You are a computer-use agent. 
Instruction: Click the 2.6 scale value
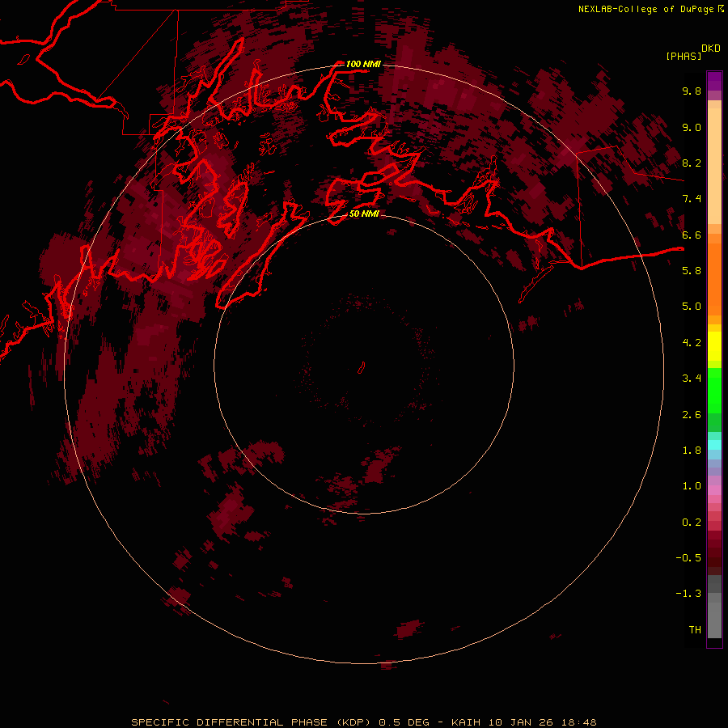(x=692, y=415)
